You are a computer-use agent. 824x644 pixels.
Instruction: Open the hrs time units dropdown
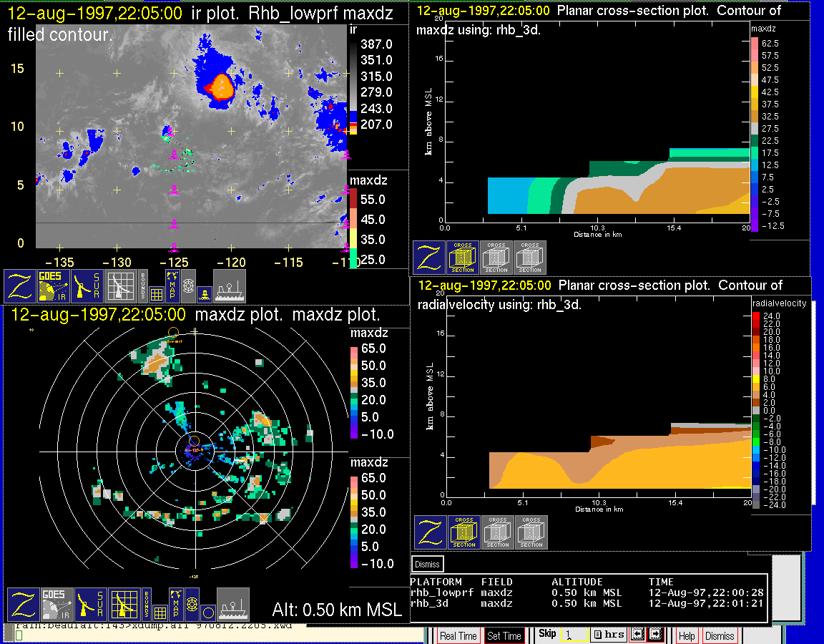click(608, 635)
